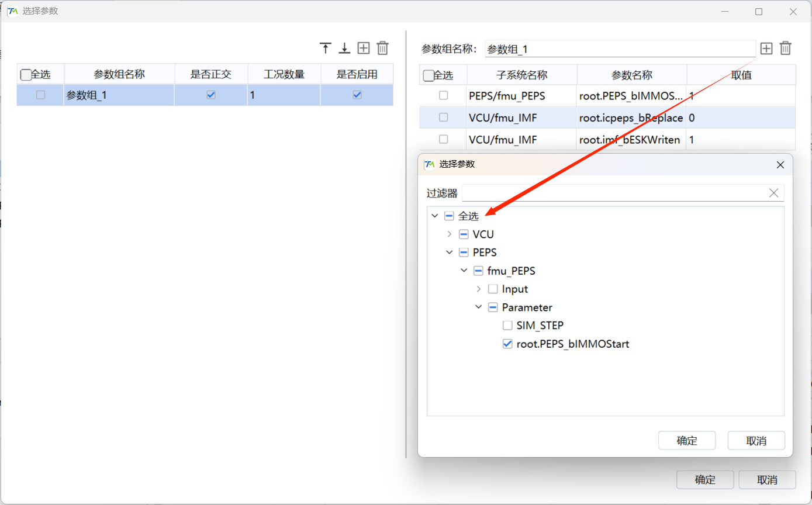Click the 取值 cell of root.icpeps_bReplace

click(741, 117)
